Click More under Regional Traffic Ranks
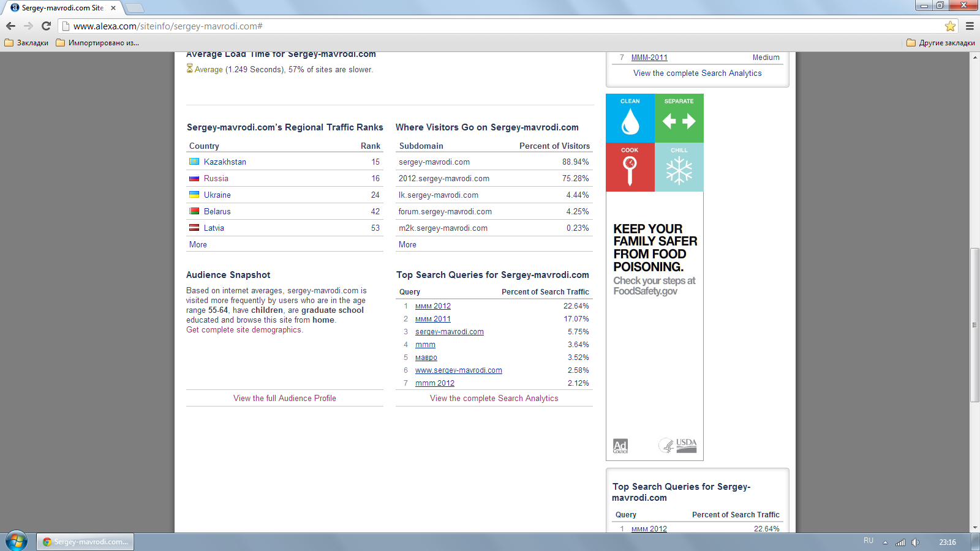 (x=198, y=244)
